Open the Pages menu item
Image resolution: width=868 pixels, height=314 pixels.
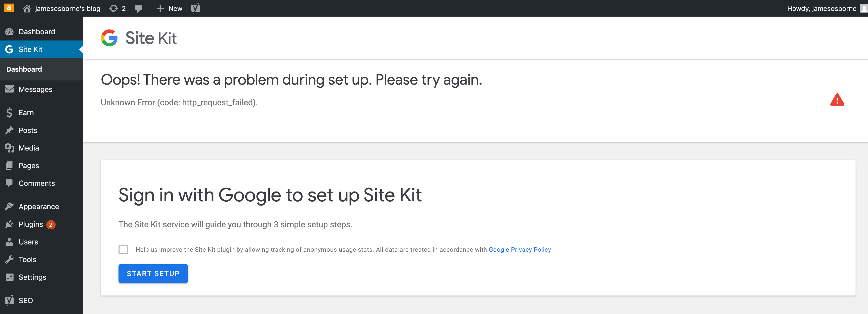coord(41,166)
